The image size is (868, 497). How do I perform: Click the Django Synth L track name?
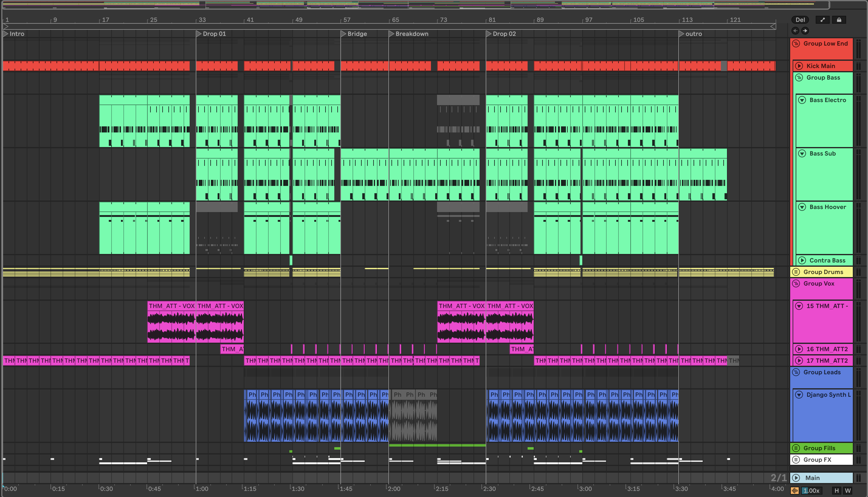(828, 395)
